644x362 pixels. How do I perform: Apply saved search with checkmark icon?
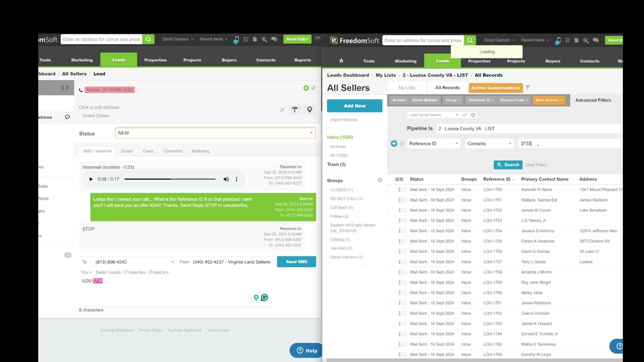(465, 115)
